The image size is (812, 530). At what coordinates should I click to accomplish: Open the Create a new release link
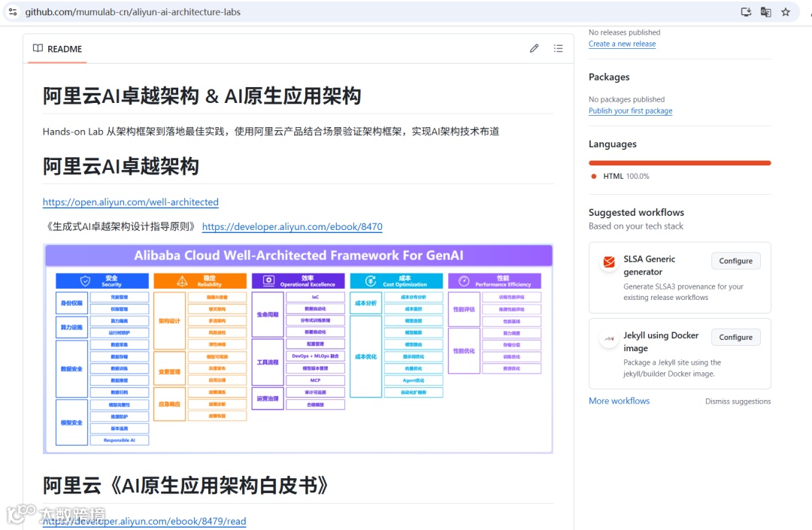pos(622,44)
